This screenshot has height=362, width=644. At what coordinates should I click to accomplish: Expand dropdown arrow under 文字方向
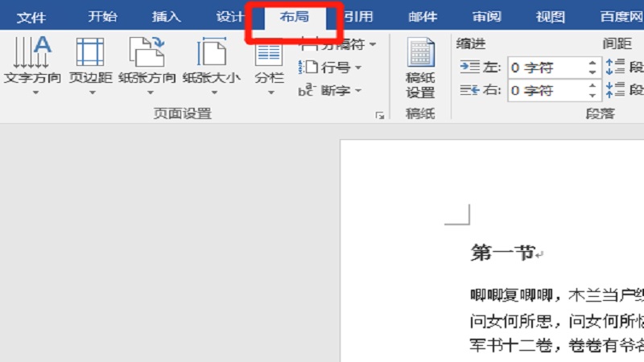(35, 93)
